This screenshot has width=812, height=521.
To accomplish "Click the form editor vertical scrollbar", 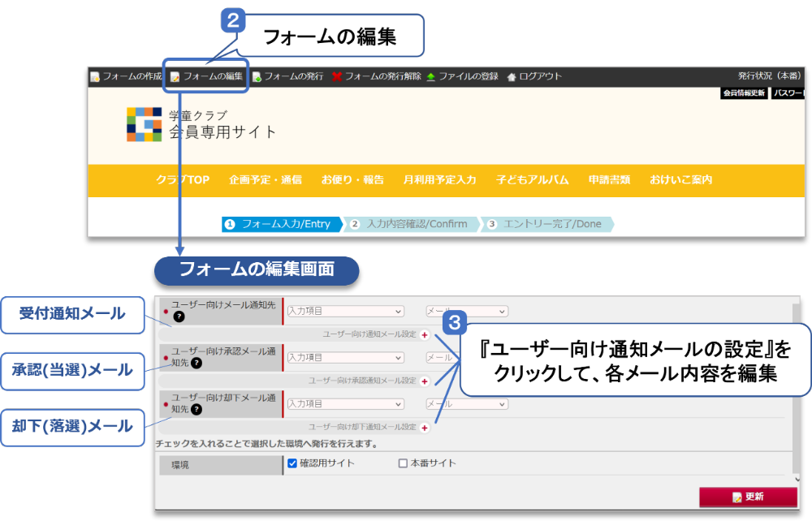I will coord(797,390).
